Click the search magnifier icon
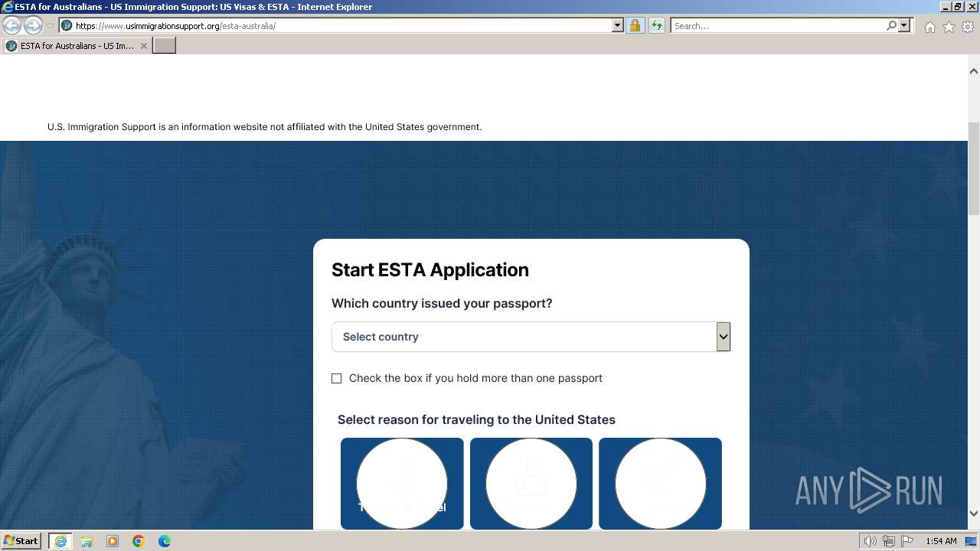This screenshot has height=551, width=980. click(x=891, y=25)
